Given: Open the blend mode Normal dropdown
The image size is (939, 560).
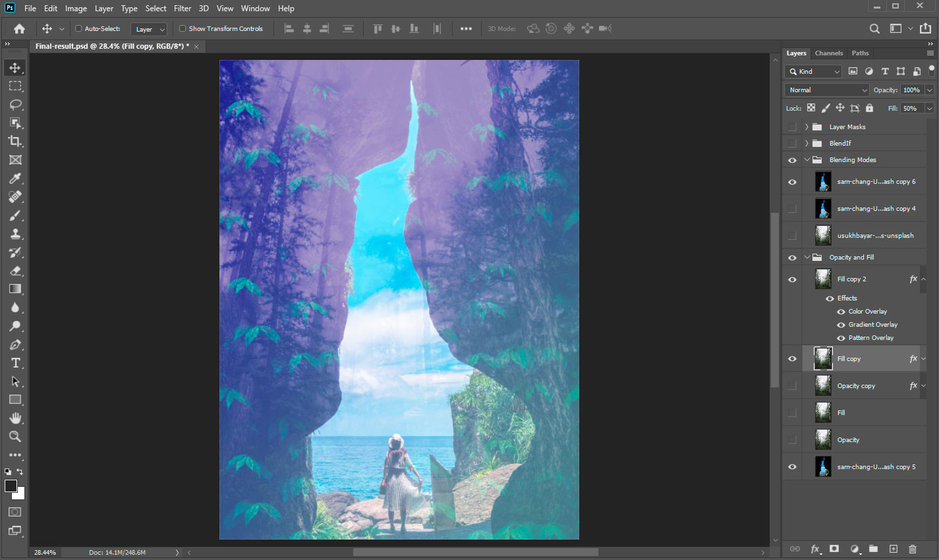Looking at the screenshot, I should pos(827,90).
